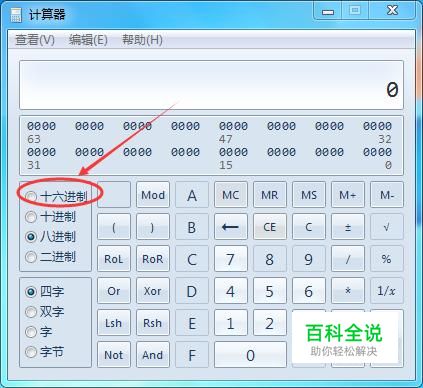This screenshot has height=388, width=423.
Task: Click the number 1 key
Action: tap(231, 323)
